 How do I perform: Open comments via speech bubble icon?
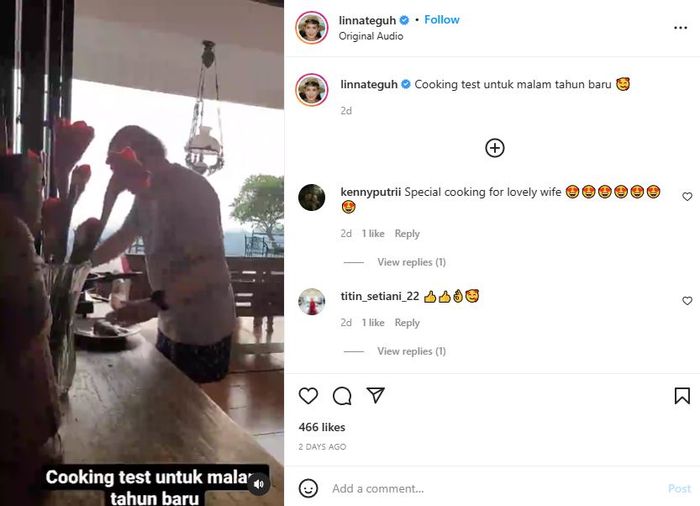[342, 396]
